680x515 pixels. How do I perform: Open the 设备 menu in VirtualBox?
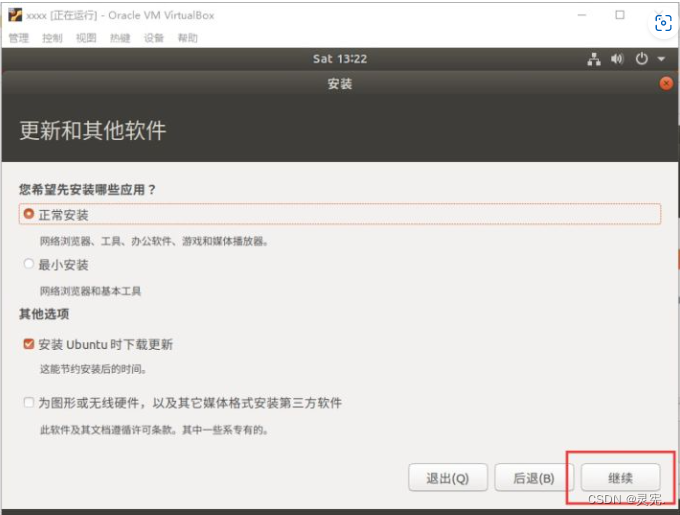[x=154, y=38]
